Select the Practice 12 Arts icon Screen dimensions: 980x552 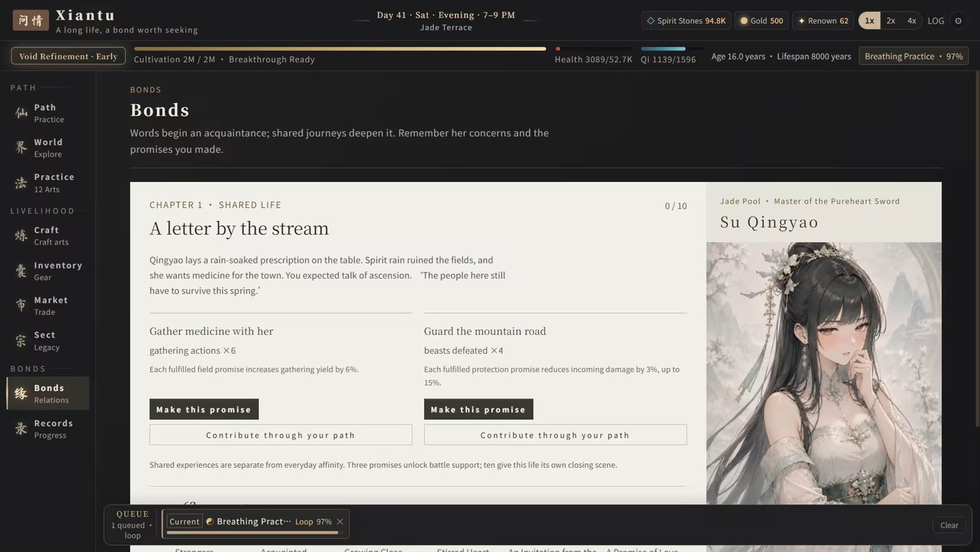[x=21, y=183]
